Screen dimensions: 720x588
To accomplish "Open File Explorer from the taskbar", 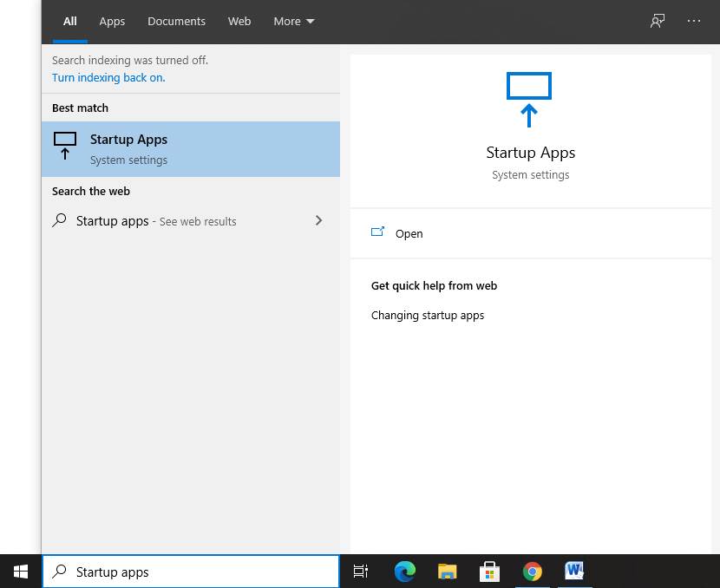I will (x=447, y=572).
